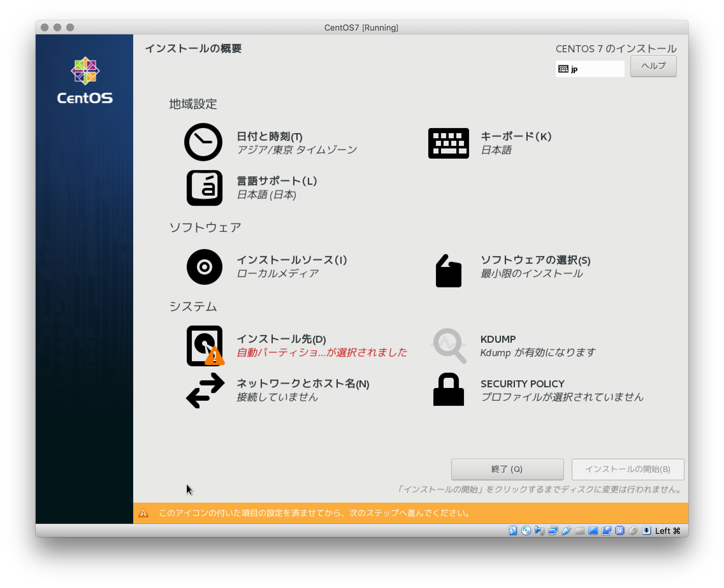Open the software selection package icon

pos(448,271)
